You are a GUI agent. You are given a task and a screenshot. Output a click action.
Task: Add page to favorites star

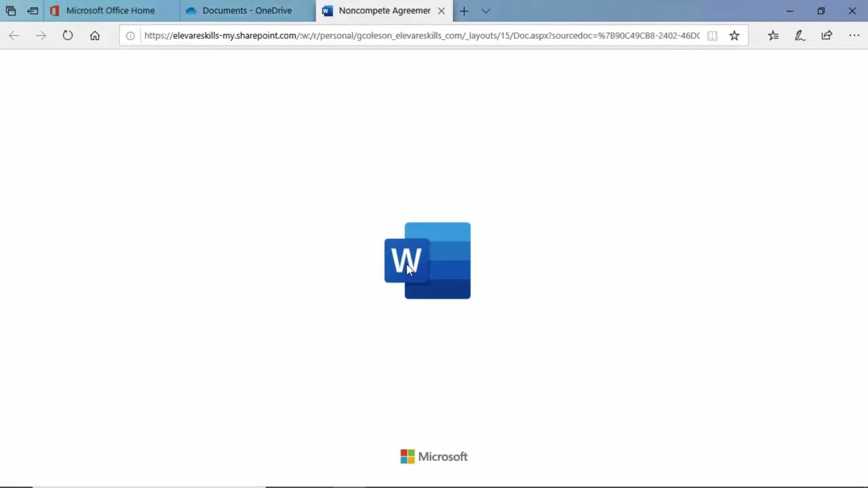coord(734,35)
